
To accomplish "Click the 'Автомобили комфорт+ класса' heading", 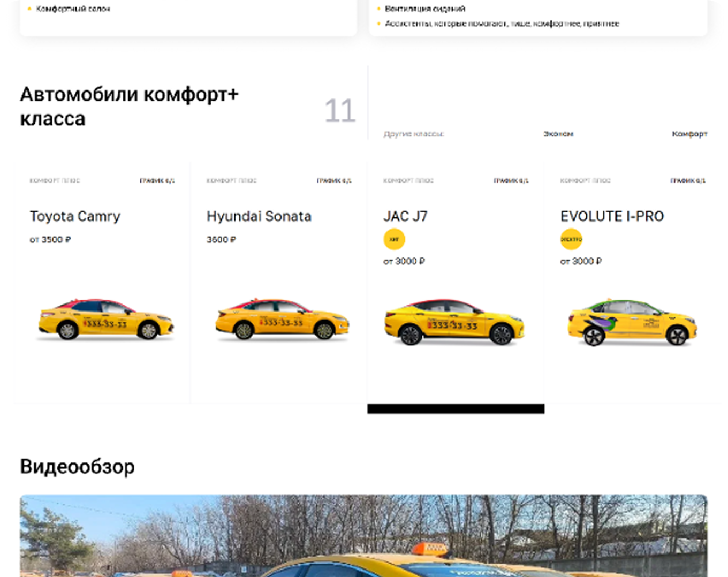I will coord(129,107).
